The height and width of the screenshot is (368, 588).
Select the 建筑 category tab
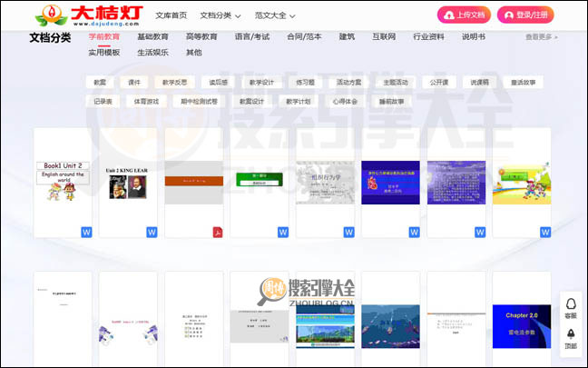pyautogui.click(x=347, y=36)
